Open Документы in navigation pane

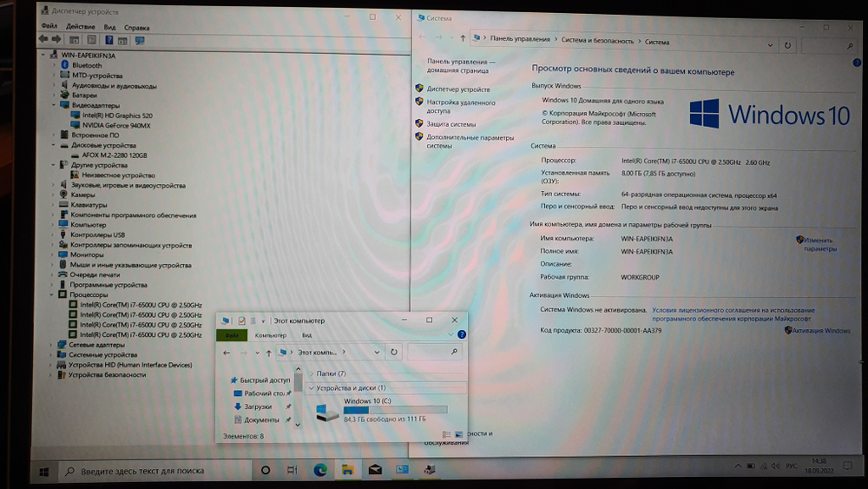coord(261,420)
